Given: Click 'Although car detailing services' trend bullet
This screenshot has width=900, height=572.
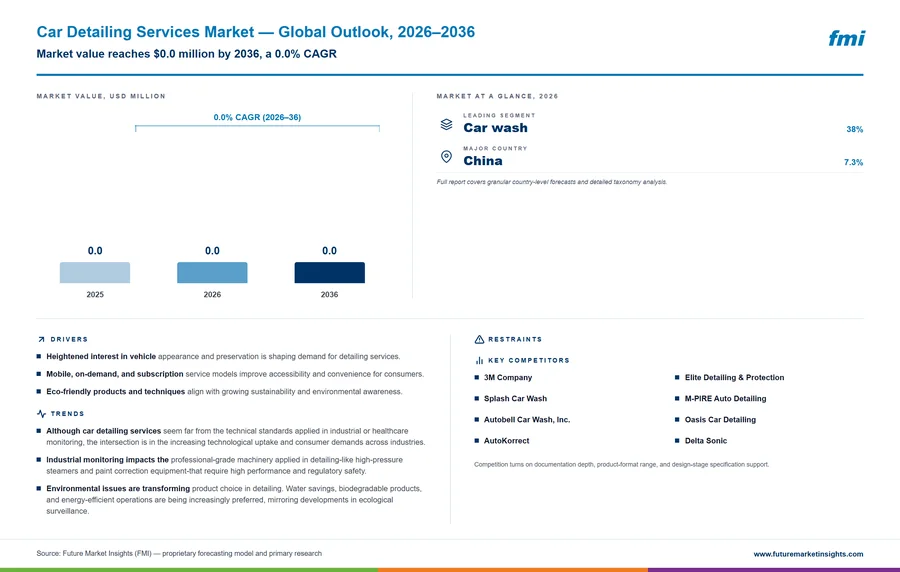Looking at the screenshot, I should click(236, 437).
